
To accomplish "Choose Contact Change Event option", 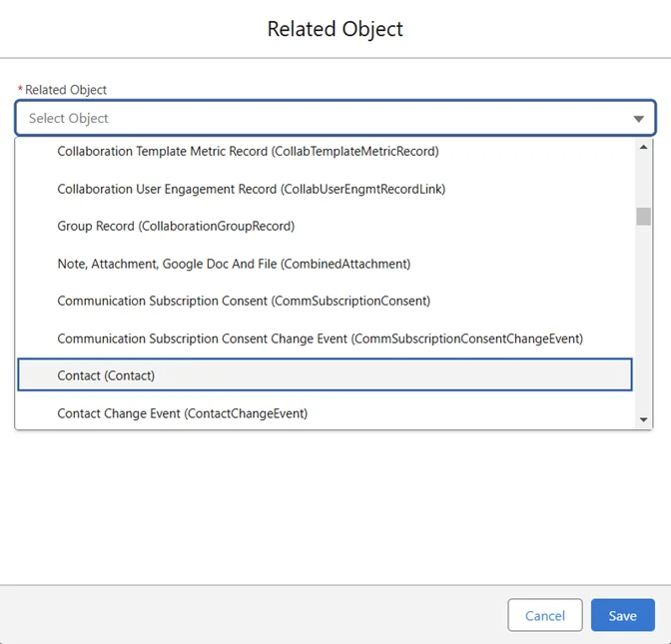I will (182, 413).
